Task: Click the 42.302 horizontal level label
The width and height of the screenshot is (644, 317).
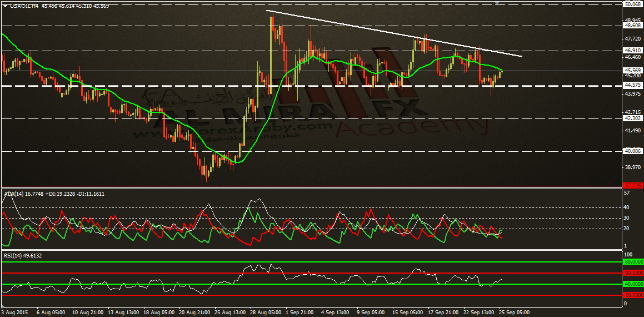Action: tap(632, 118)
